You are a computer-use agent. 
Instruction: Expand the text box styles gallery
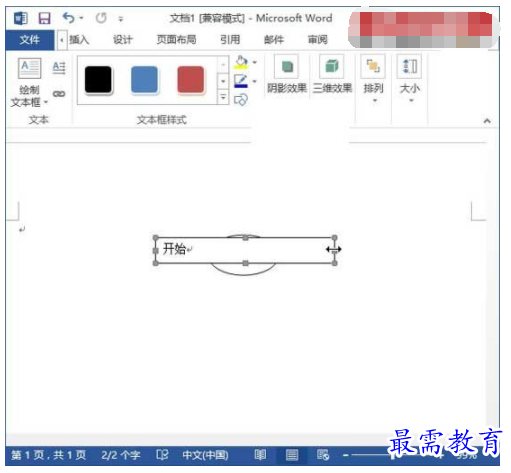click(223, 97)
